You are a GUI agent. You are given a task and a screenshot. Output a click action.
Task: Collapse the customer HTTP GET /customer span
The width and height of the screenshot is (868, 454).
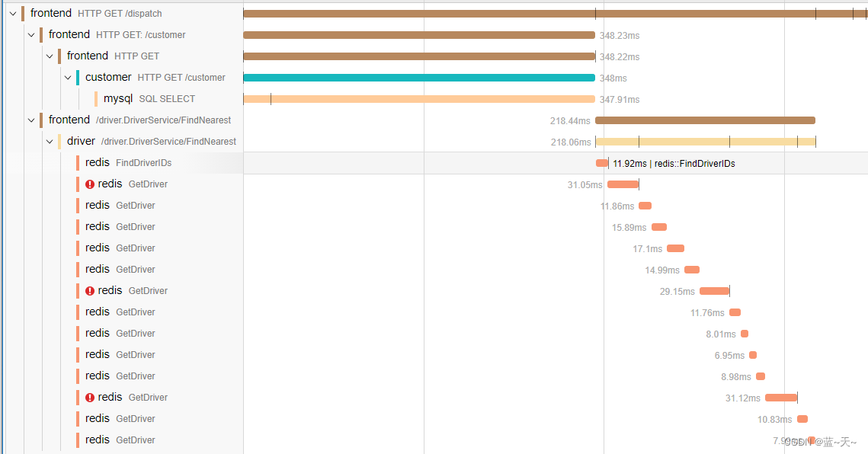(67, 77)
